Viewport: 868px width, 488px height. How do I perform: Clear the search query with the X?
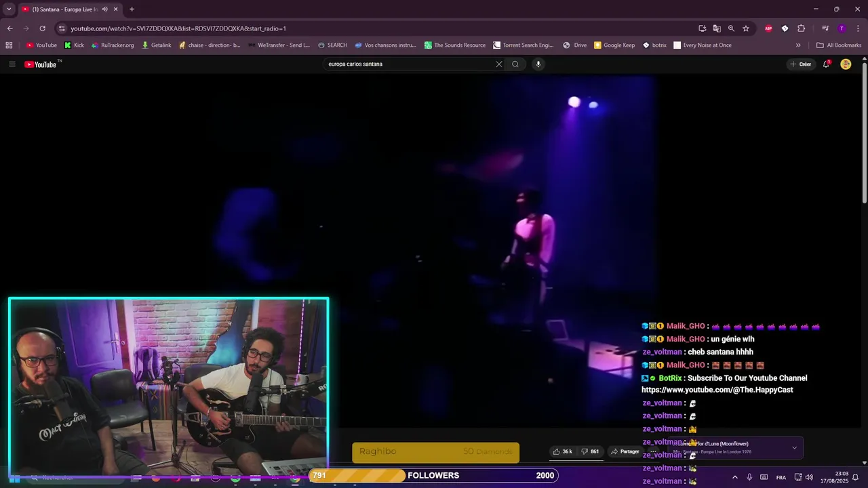(499, 64)
